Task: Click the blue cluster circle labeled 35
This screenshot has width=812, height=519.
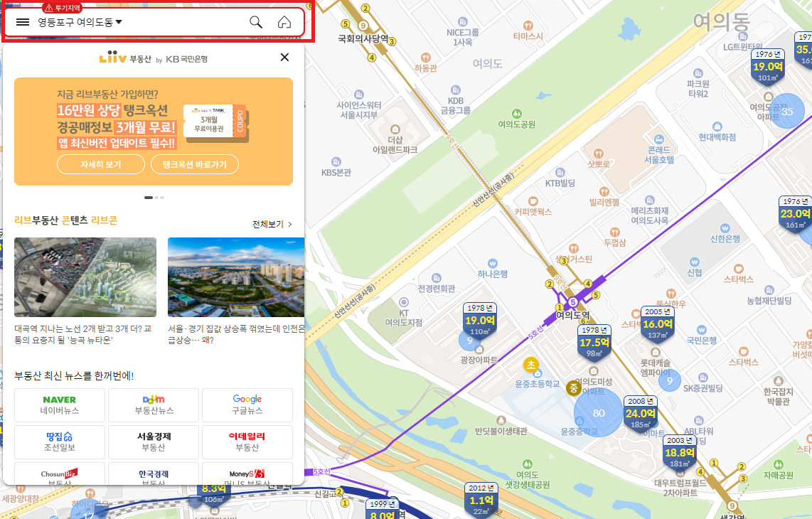Action: (786, 111)
